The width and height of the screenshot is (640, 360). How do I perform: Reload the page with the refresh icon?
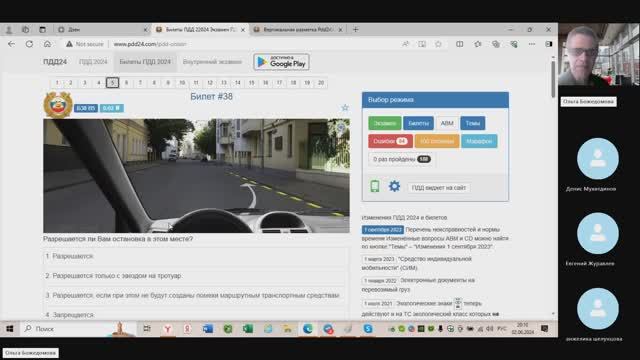29,44
